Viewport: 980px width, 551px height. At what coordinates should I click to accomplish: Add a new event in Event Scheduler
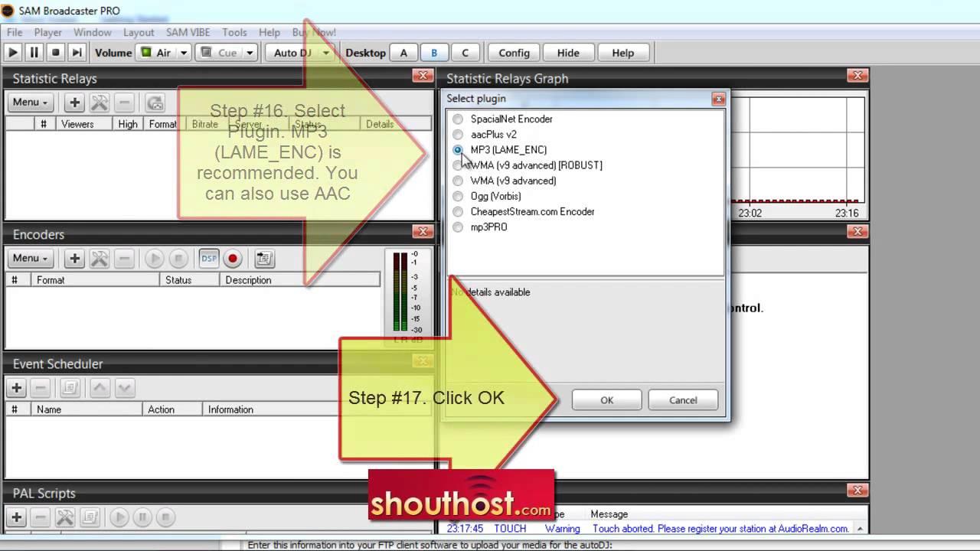[x=16, y=387]
